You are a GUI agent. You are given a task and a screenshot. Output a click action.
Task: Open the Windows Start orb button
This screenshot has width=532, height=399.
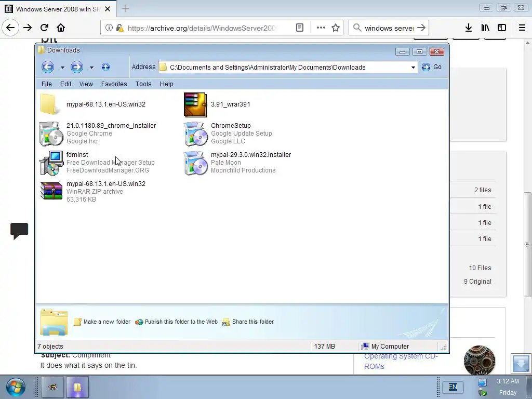click(15, 387)
